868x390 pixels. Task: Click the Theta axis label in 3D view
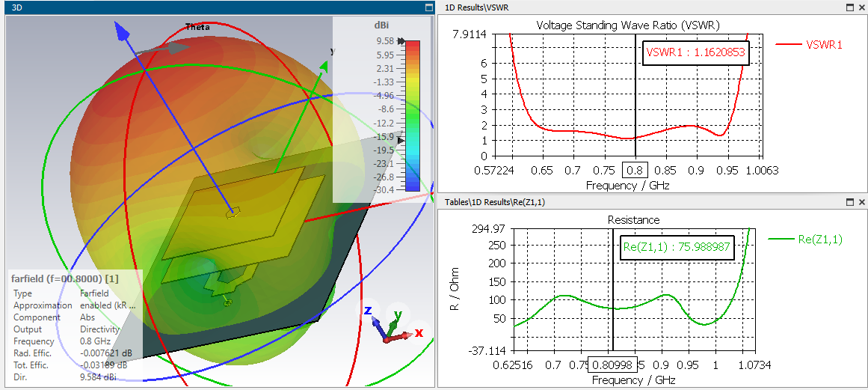click(x=197, y=27)
